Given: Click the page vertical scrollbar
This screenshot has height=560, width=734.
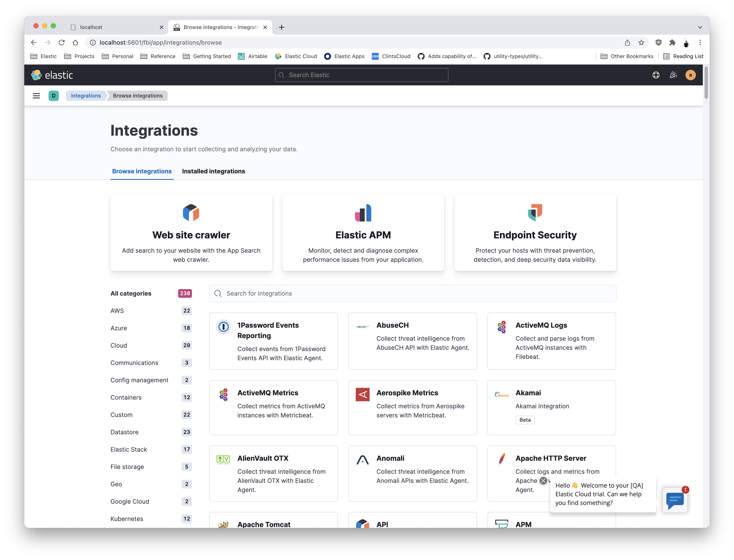Looking at the screenshot, I should coord(706,82).
